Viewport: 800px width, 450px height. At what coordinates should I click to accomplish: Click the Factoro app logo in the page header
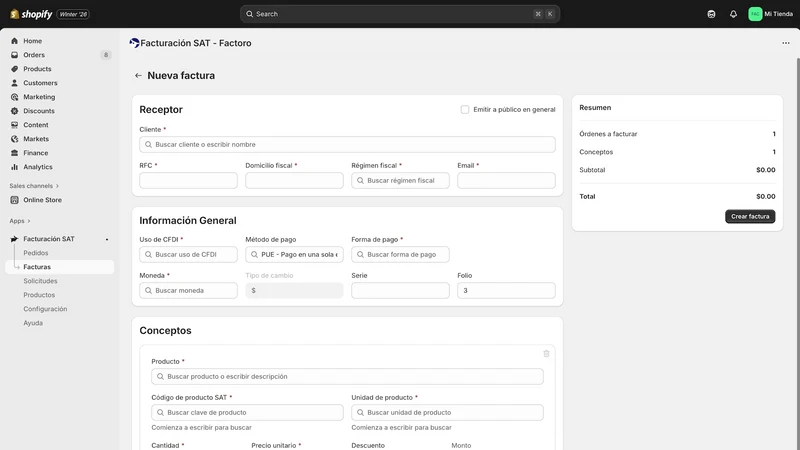pos(134,43)
